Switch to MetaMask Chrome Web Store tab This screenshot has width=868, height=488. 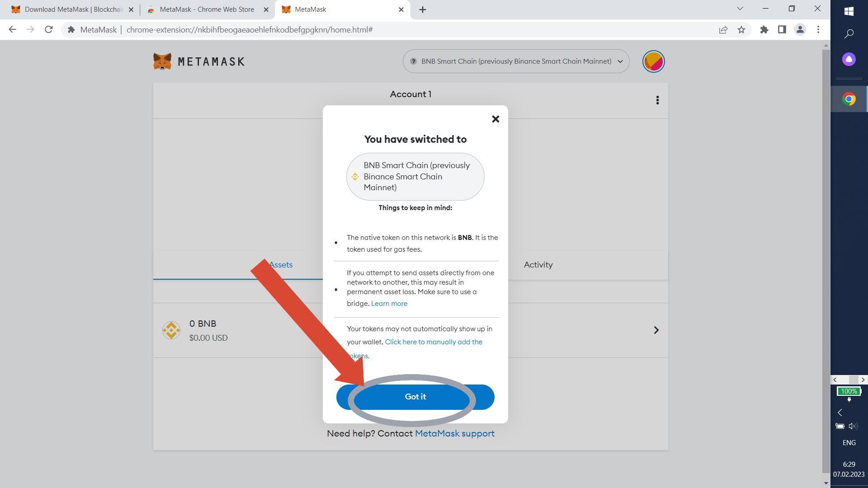(207, 9)
